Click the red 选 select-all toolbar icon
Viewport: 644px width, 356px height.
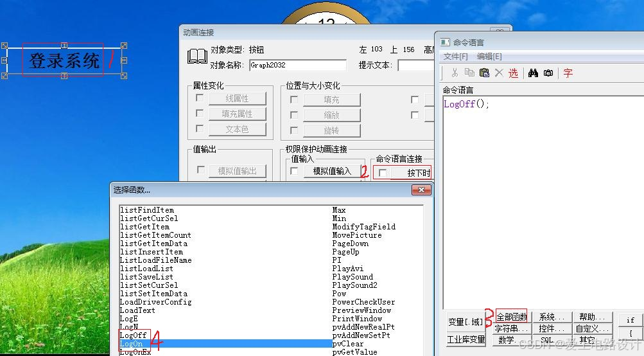pos(513,73)
